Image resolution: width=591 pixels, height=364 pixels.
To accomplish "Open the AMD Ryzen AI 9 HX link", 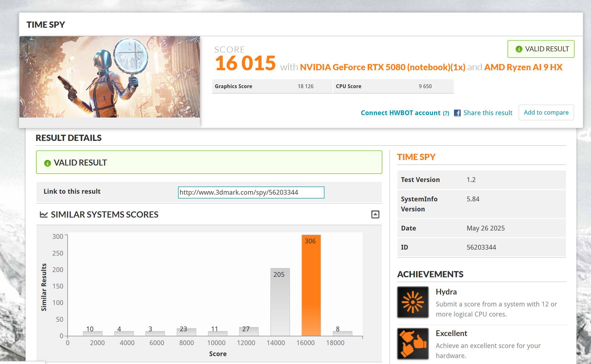I will (523, 67).
